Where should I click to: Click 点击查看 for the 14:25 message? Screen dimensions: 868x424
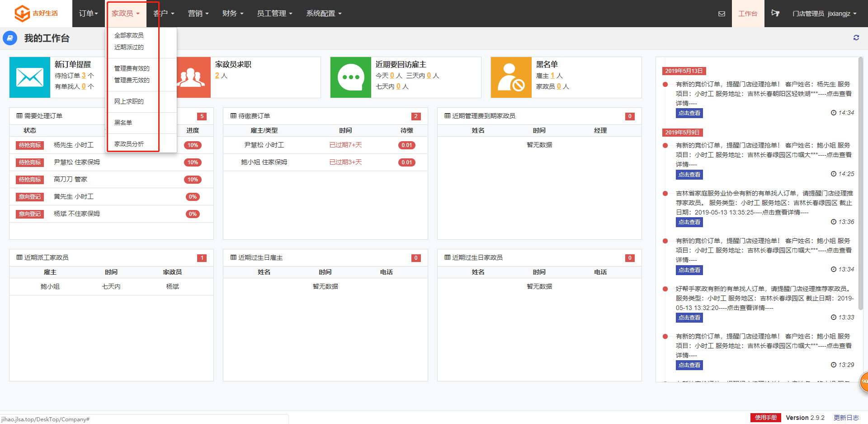pos(689,175)
